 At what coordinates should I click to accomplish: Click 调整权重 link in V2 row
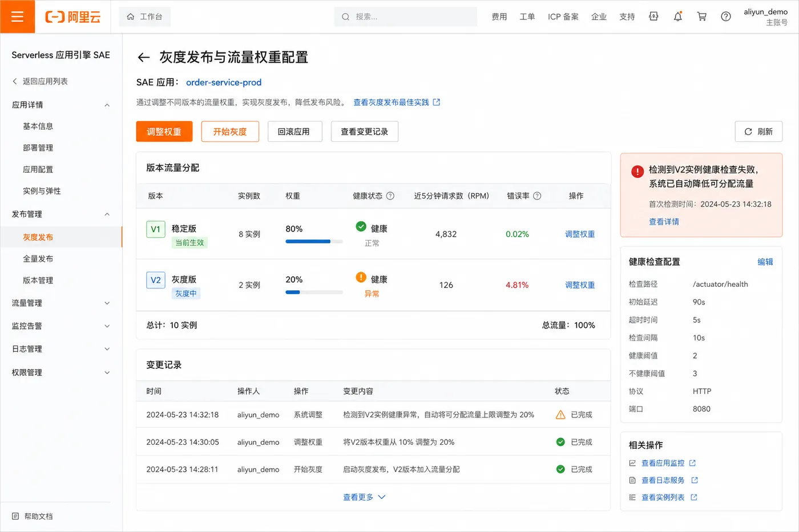(x=580, y=285)
